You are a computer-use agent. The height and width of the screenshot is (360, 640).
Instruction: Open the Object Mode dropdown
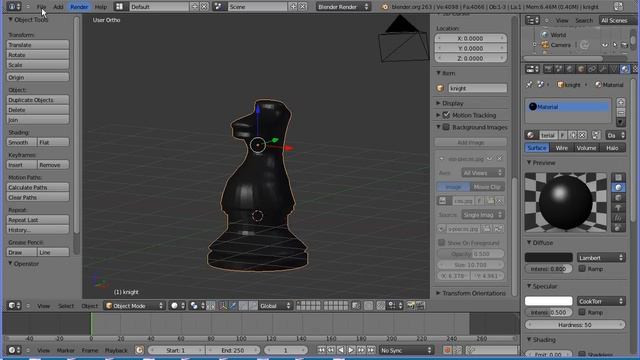pyautogui.click(x=134, y=306)
